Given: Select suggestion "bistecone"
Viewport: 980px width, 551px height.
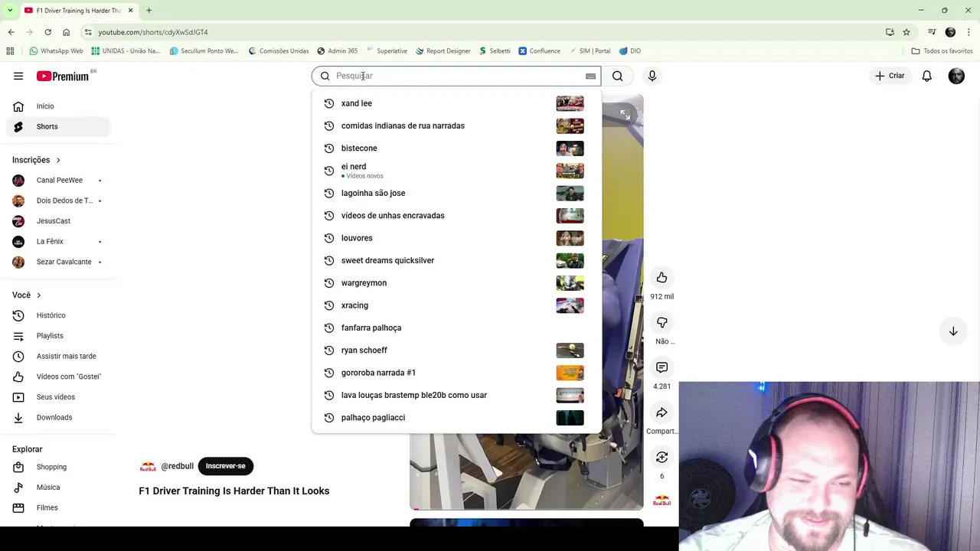Looking at the screenshot, I should click(456, 148).
